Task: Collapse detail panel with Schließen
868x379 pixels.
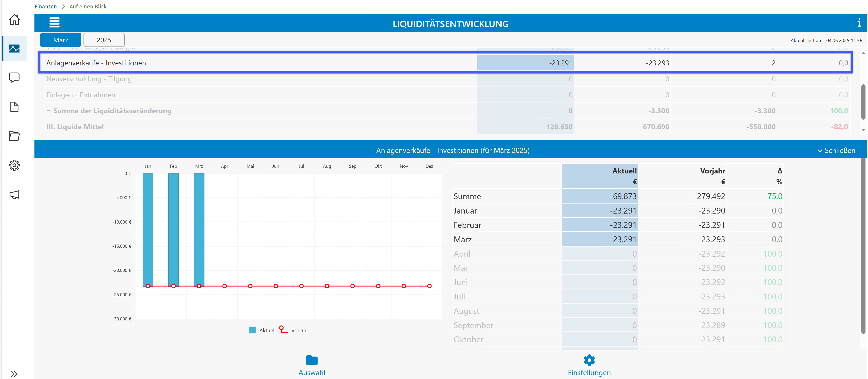Action: (x=836, y=150)
